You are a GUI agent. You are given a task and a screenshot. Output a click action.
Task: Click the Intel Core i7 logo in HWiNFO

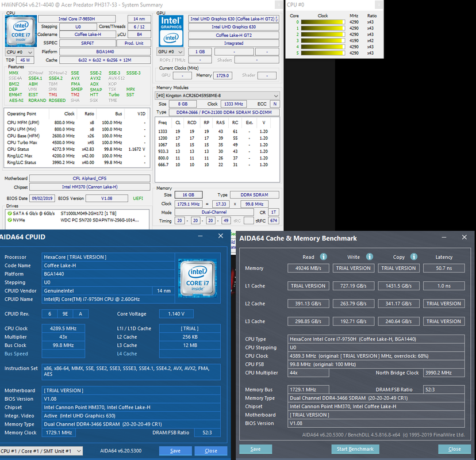tap(21, 31)
